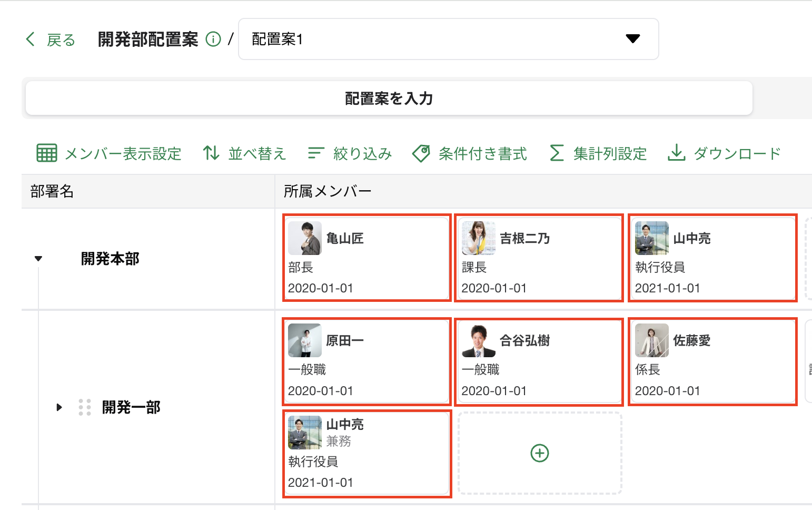Click drag handle dots beside 開発一部

pyautogui.click(x=84, y=407)
